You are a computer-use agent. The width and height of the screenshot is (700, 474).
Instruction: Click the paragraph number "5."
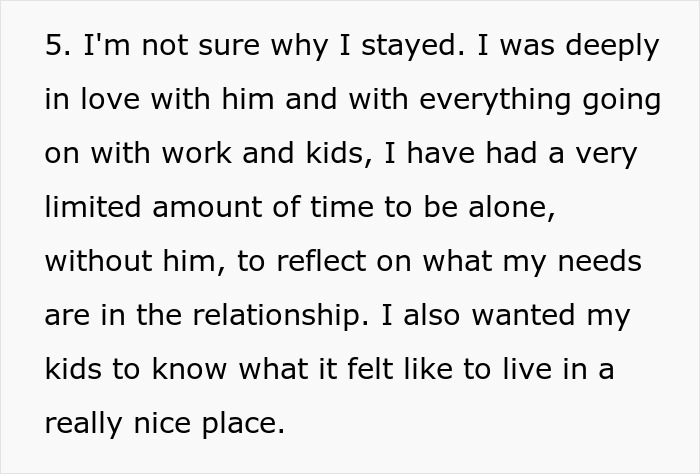pyautogui.click(x=56, y=47)
